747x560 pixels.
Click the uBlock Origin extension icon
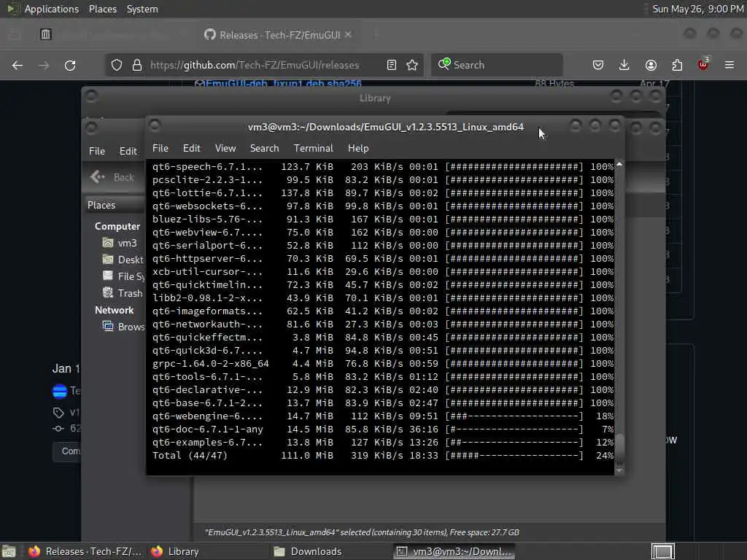pyautogui.click(x=703, y=64)
